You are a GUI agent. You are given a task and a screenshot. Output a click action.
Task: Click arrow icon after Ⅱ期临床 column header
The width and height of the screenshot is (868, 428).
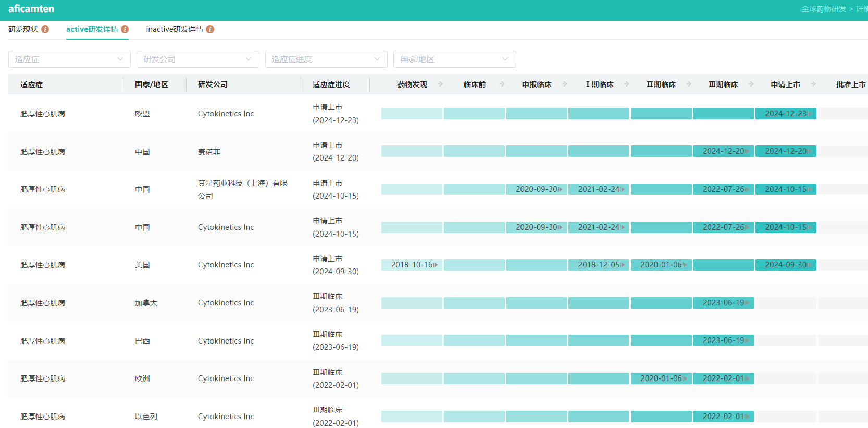point(689,84)
